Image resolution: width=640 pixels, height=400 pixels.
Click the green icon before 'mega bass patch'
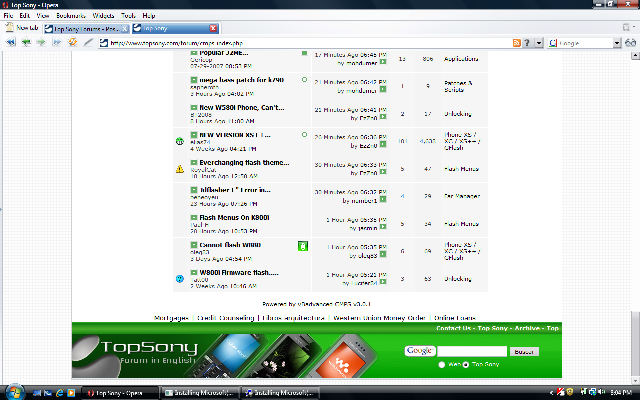pos(194,80)
